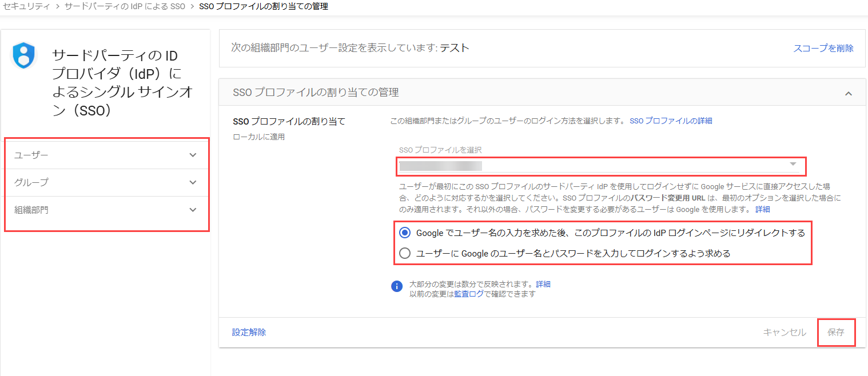
Task: Click the 組織部門 row label in sidebar
Action: 31,210
